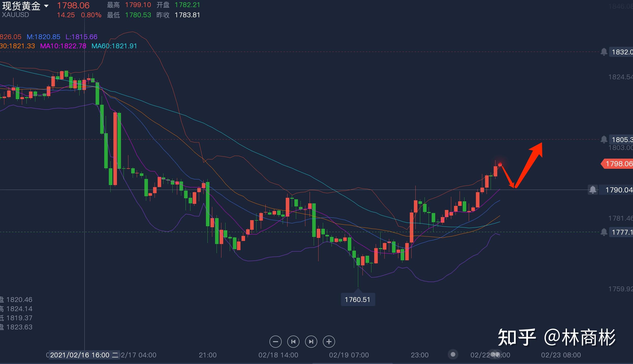Click the 0.80% change percentage

click(x=91, y=15)
